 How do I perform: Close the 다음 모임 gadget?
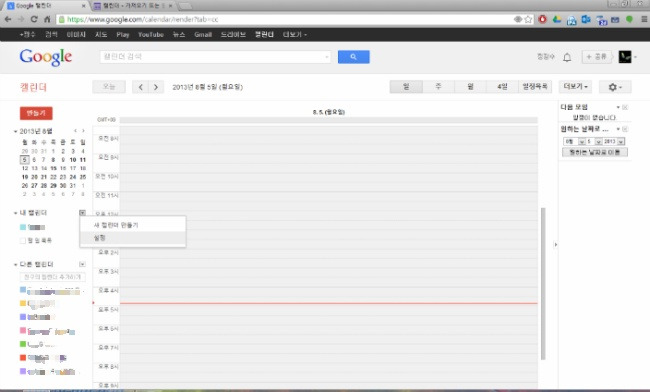(x=625, y=107)
